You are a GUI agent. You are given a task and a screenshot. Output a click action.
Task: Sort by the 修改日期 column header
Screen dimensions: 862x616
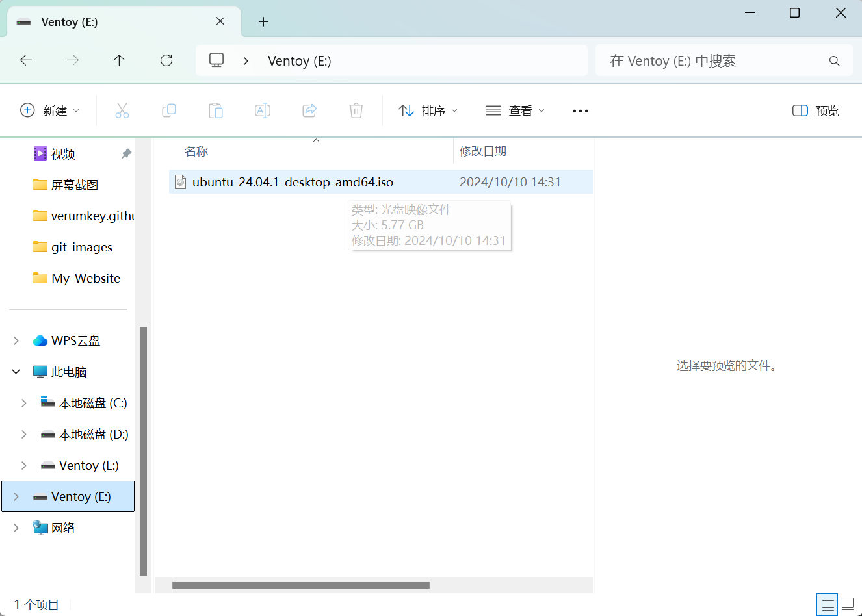pos(483,151)
